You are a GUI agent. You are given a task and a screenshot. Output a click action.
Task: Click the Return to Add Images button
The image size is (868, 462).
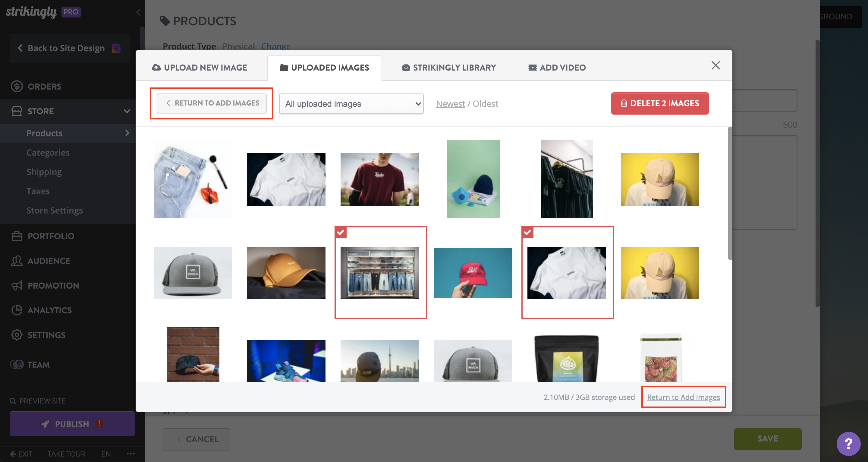pyautogui.click(x=212, y=103)
